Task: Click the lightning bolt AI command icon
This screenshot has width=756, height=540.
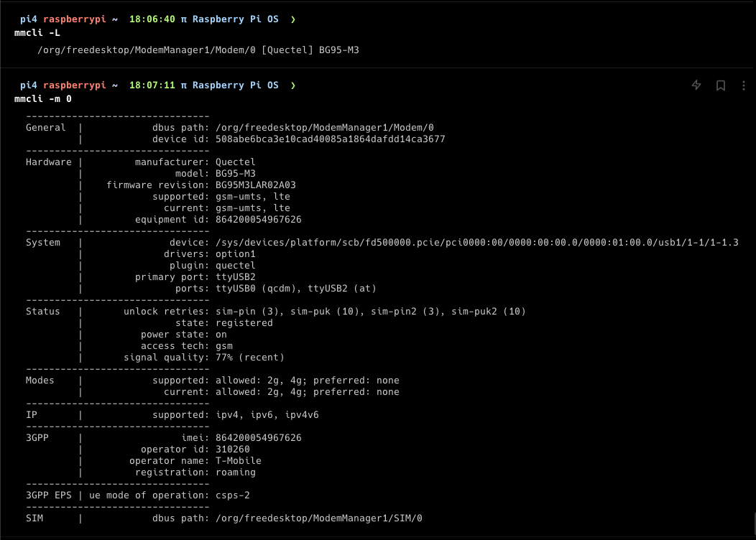Action: pyautogui.click(x=696, y=85)
